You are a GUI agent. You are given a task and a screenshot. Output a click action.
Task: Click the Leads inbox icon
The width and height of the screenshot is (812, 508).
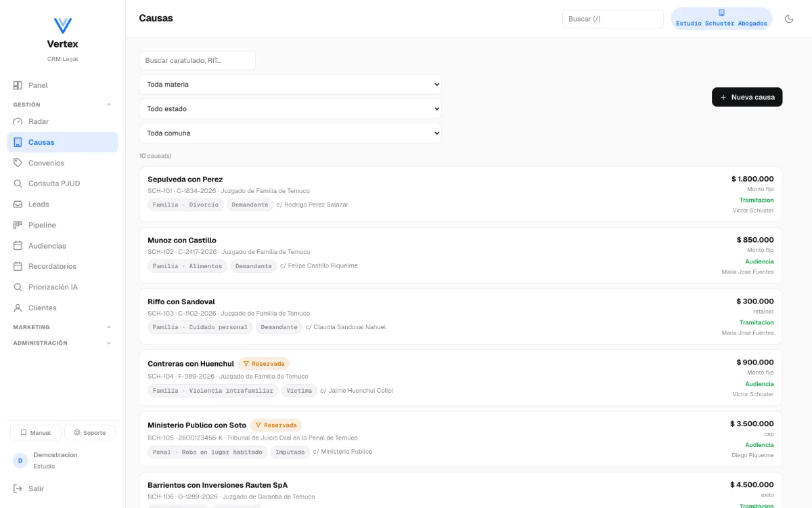(18, 204)
